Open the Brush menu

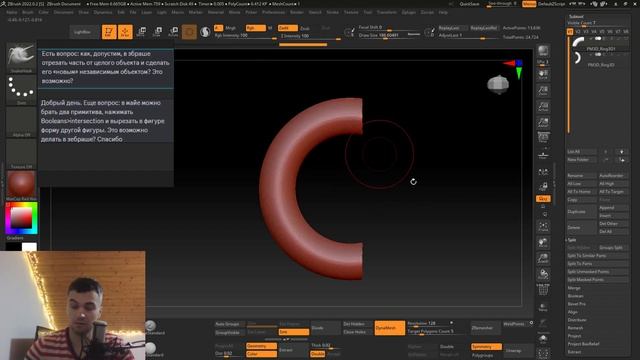[x=28, y=12]
